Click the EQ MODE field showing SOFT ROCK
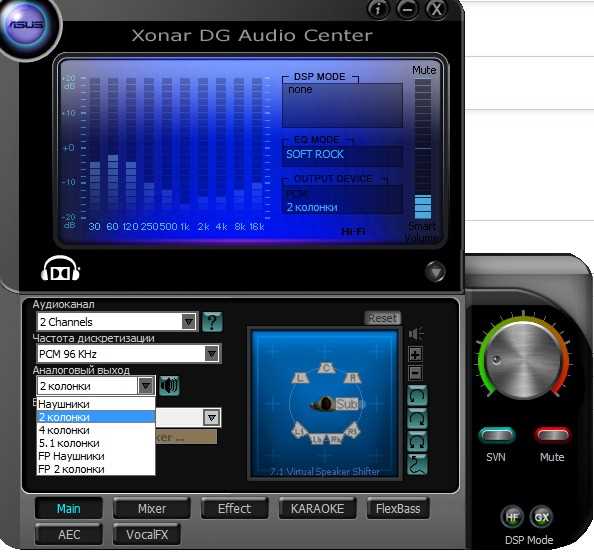594x552 pixels. pos(342,155)
